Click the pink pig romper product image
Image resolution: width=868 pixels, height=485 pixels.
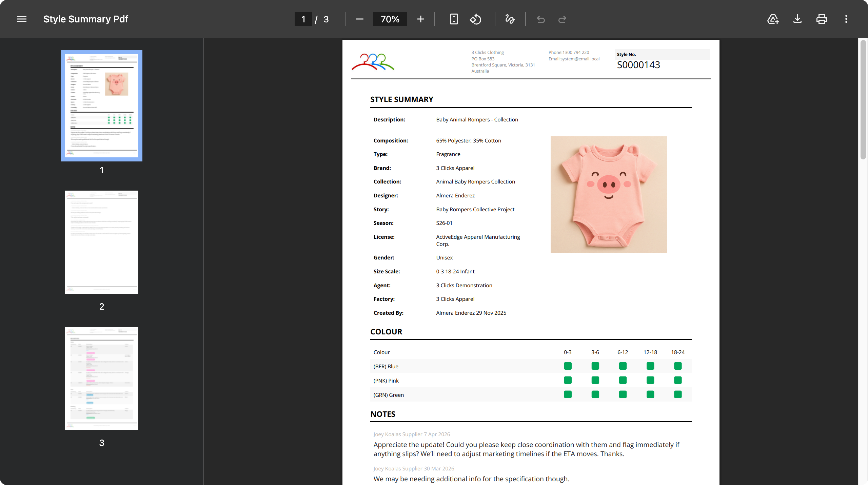(609, 195)
